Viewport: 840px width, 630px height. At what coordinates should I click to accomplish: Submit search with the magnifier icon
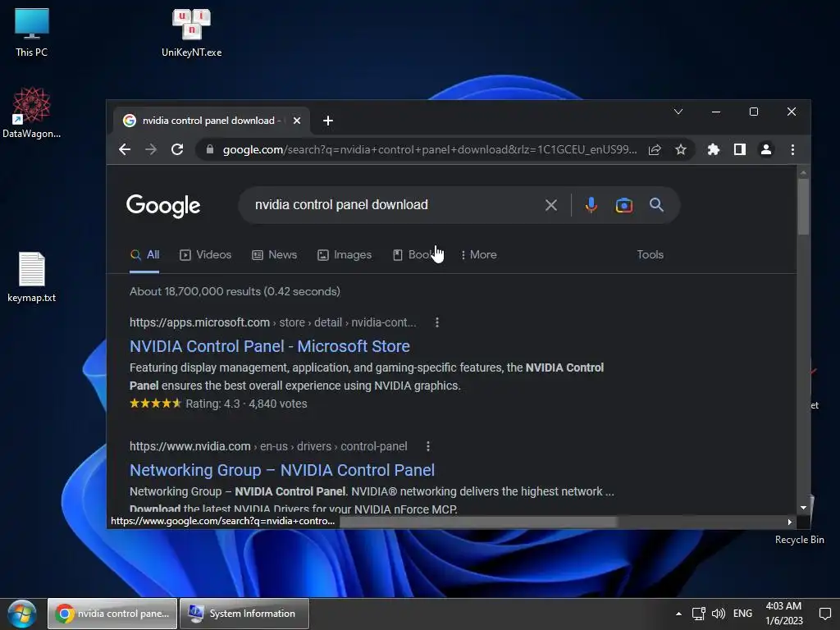(656, 204)
